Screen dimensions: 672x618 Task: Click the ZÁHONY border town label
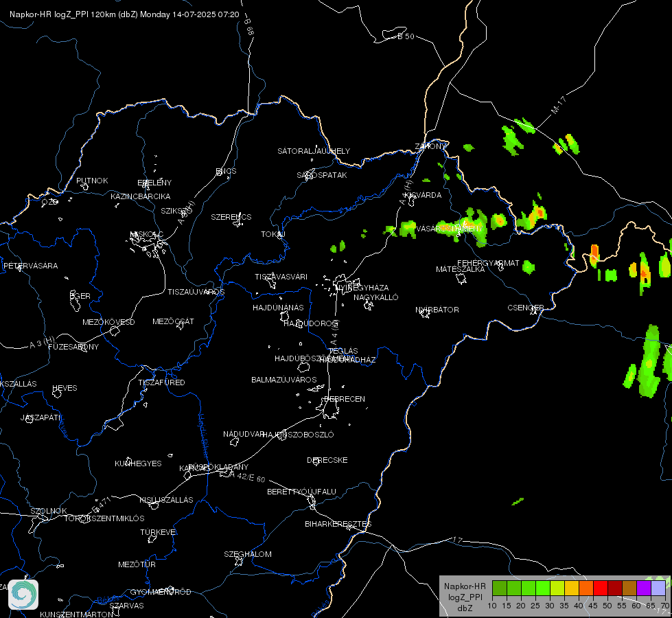click(x=430, y=146)
